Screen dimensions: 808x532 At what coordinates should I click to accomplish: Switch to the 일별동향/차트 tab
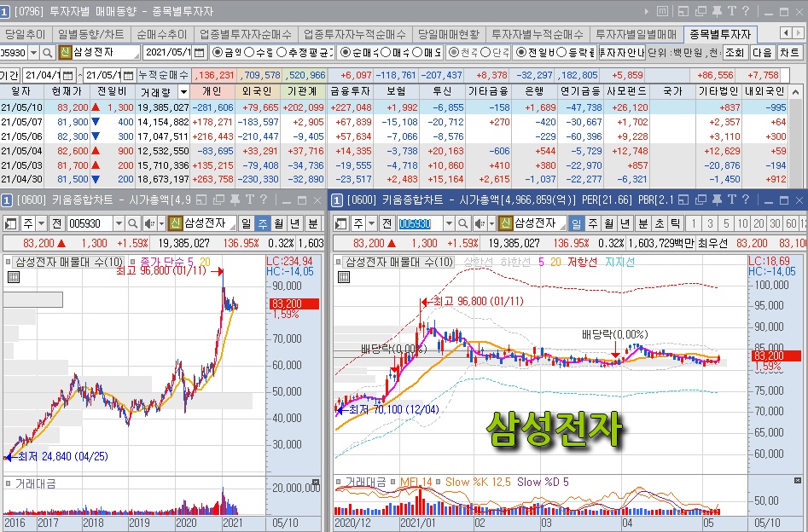tap(90, 34)
